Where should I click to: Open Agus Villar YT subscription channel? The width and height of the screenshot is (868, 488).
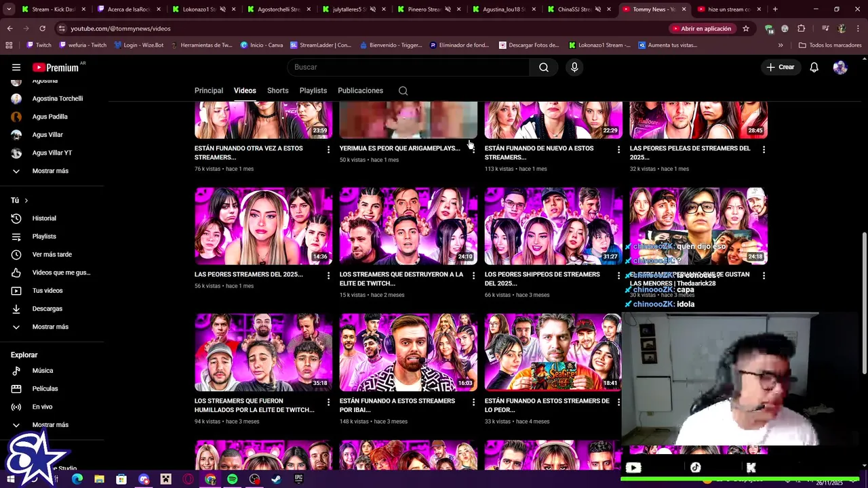point(52,153)
